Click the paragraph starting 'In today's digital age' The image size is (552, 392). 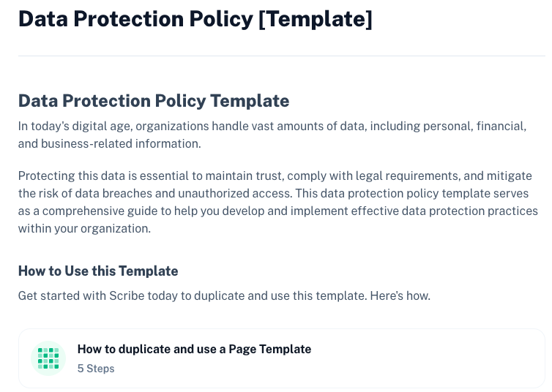coord(272,135)
